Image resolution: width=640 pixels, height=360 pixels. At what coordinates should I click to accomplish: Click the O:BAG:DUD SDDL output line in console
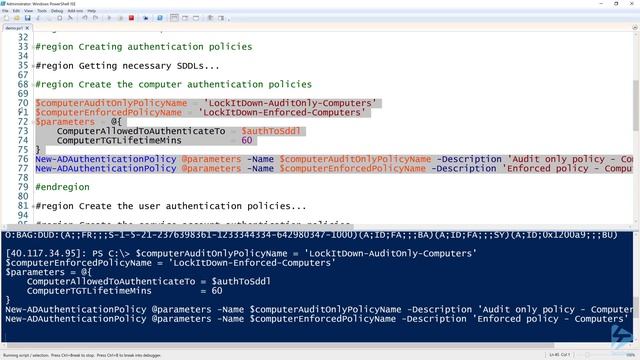(311, 235)
